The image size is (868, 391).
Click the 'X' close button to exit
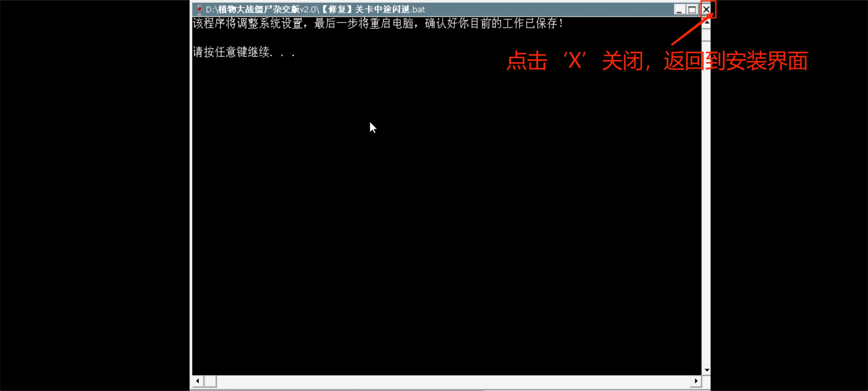tap(707, 9)
